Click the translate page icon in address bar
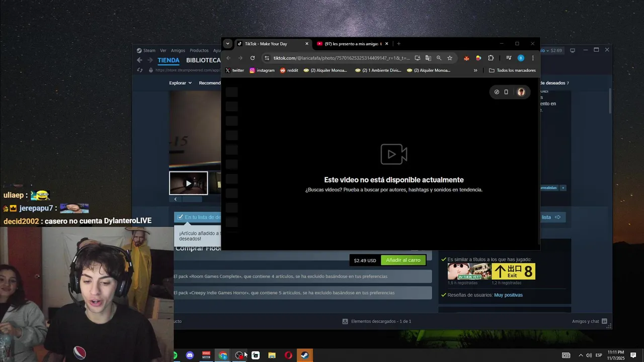 (x=428, y=58)
